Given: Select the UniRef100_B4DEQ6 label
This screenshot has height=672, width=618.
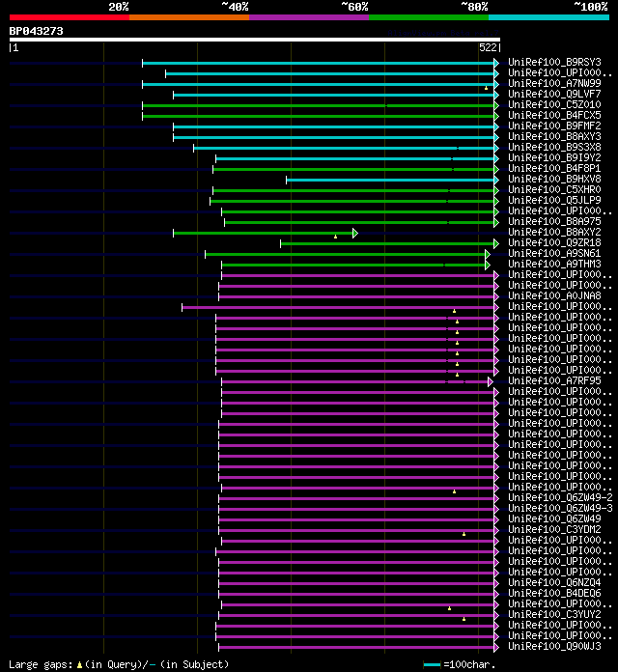Looking at the screenshot, I should (x=554, y=593).
